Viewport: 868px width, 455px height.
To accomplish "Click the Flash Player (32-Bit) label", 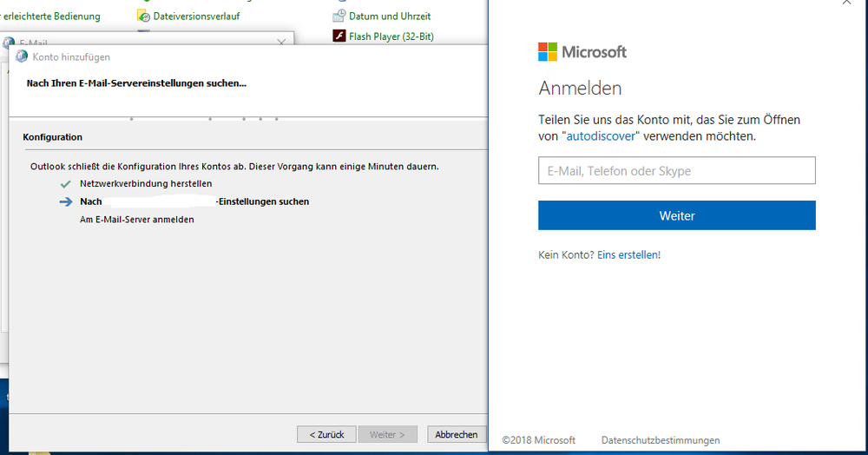I will click(x=391, y=36).
